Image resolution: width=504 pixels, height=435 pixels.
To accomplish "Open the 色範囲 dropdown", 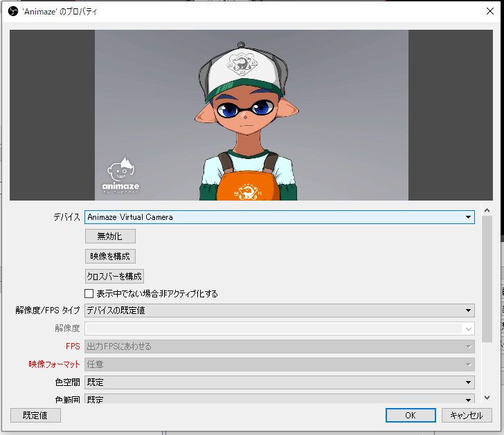I will [x=279, y=399].
